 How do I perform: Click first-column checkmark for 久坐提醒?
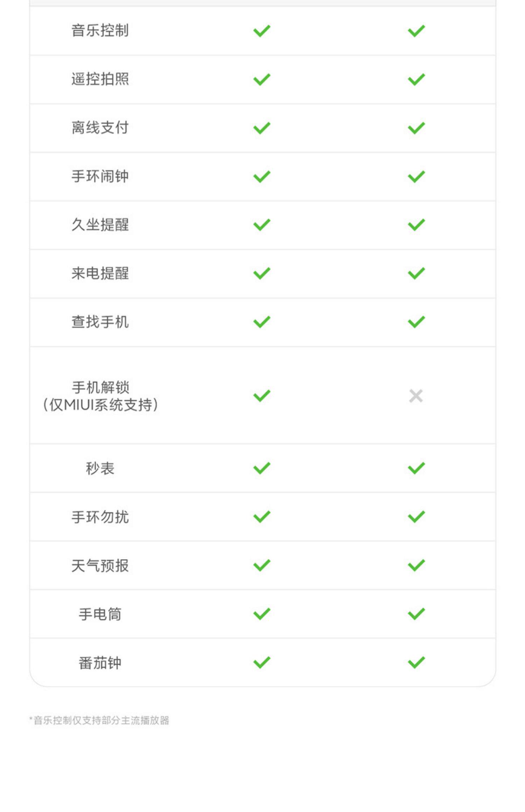(262, 225)
